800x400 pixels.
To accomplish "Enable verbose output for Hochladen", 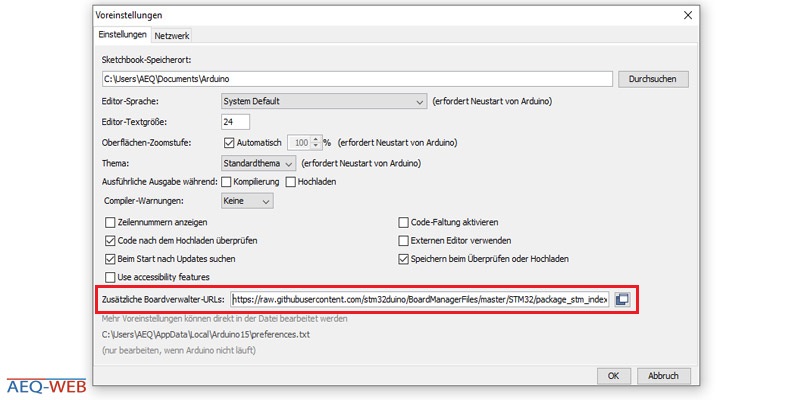I will (x=290, y=182).
